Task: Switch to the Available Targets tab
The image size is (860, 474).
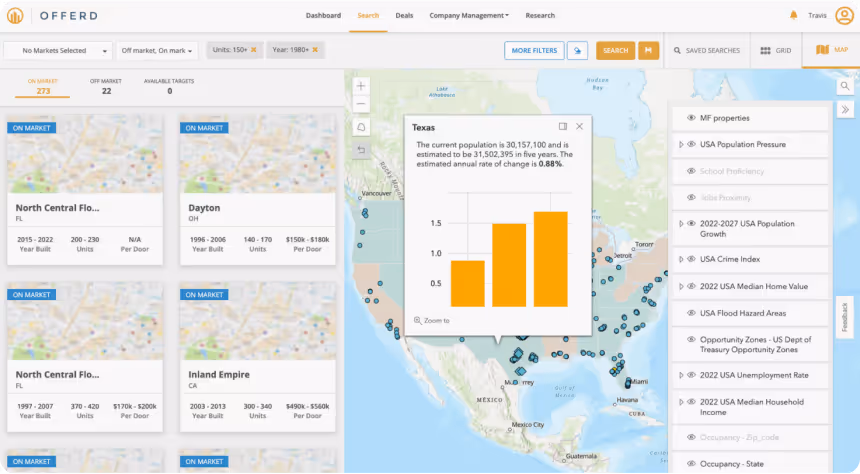Action: 169,87
